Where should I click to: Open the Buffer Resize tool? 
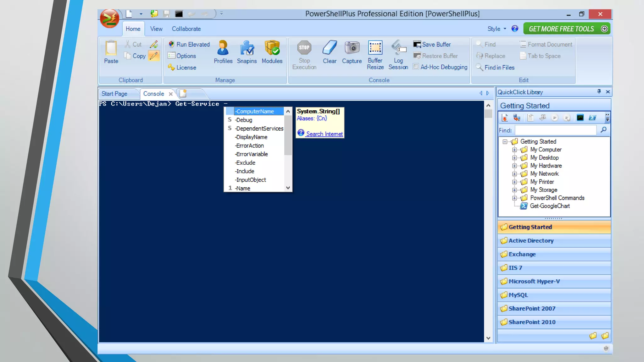(x=375, y=48)
